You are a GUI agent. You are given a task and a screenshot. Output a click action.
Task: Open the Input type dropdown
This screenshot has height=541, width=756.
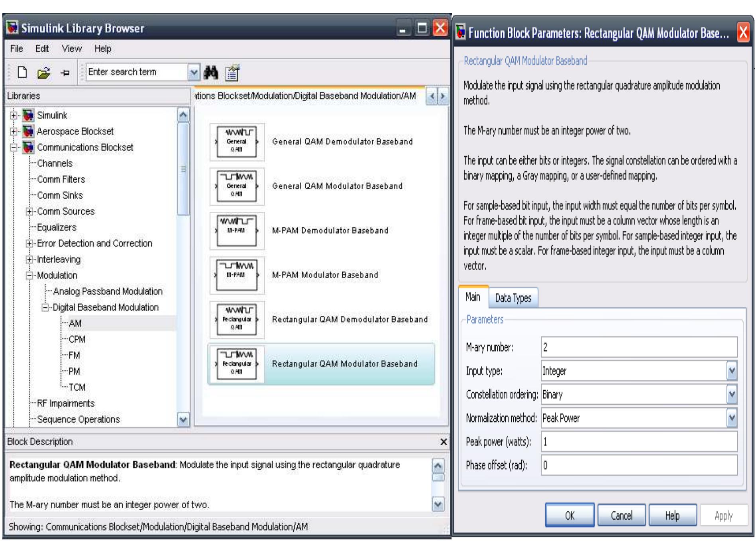(732, 371)
